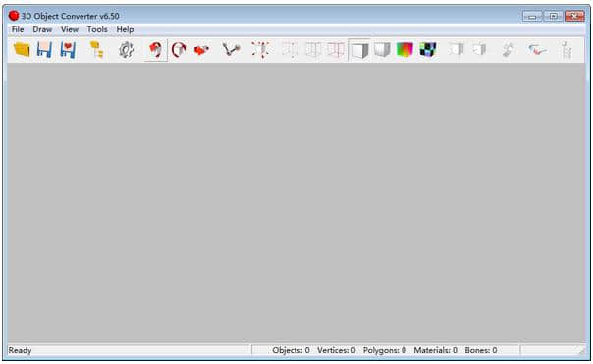This screenshot has width=593, height=364.
Task: Open the File menu
Action: click(x=18, y=29)
